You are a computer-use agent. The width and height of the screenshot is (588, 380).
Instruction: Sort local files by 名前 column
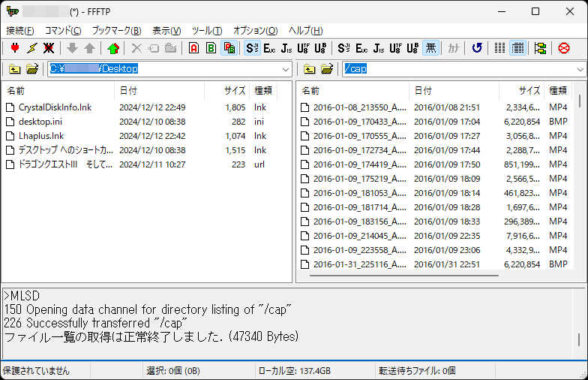(x=58, y=90)
